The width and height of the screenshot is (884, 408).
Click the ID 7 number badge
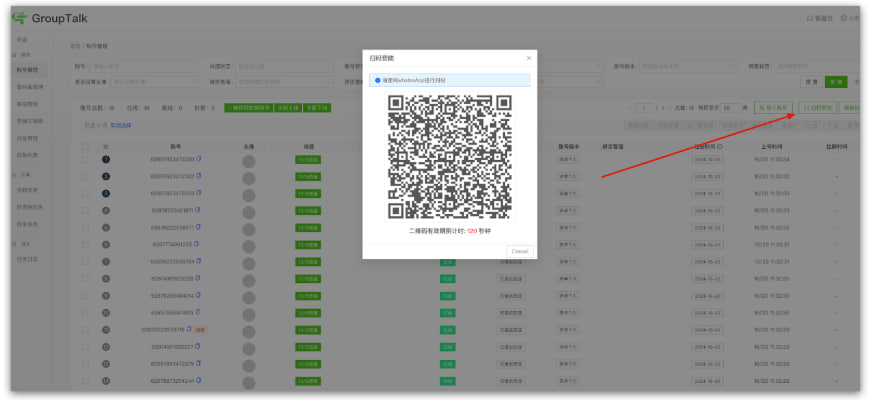click(x=106, y=261)
